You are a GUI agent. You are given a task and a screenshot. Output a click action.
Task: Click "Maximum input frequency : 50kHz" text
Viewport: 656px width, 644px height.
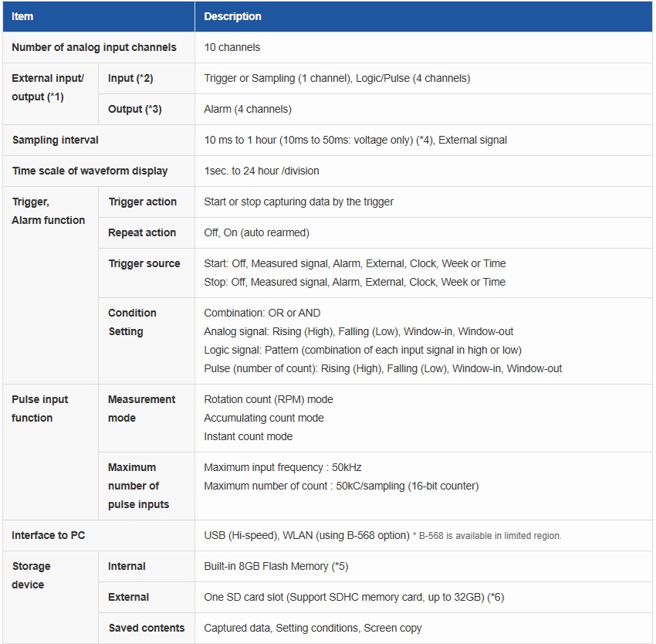[x=282, y=467]
